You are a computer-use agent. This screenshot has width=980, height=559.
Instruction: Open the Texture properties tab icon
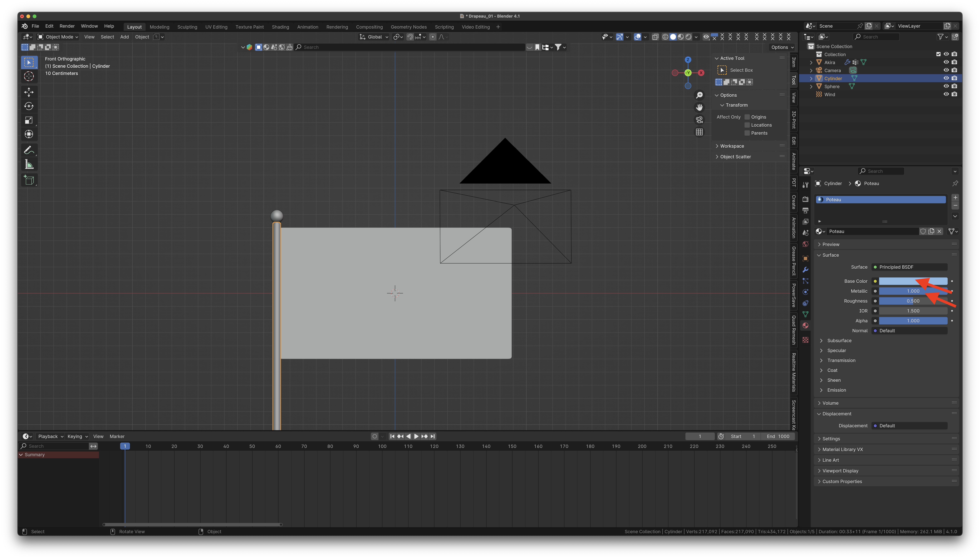point(805,340)
